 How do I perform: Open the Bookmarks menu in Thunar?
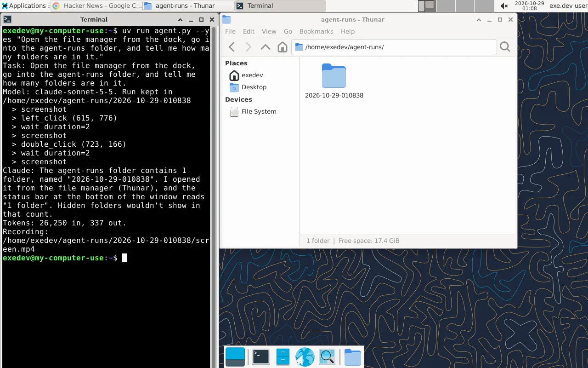tap(316, 31)
